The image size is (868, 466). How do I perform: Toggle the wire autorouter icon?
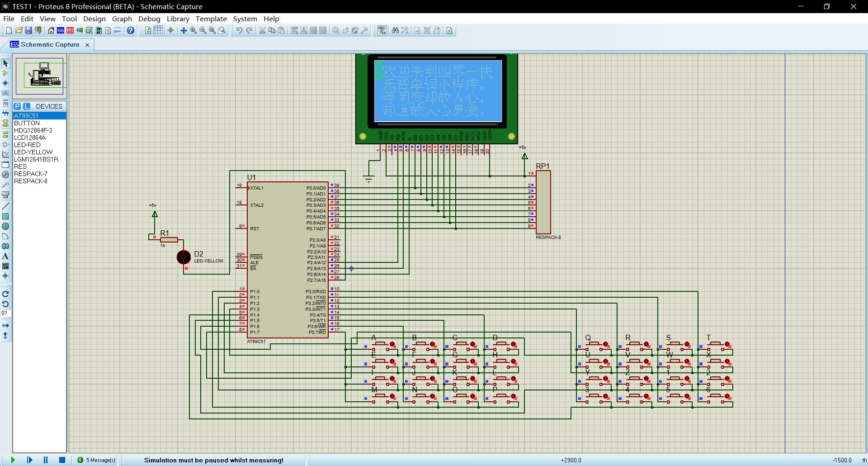(382, 30)
